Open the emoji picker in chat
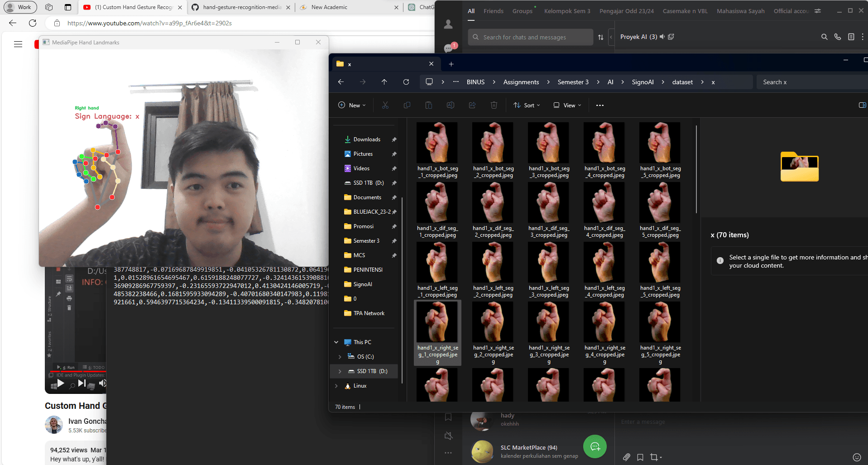This screenshot has width=868, height=465. pos(856,457)
